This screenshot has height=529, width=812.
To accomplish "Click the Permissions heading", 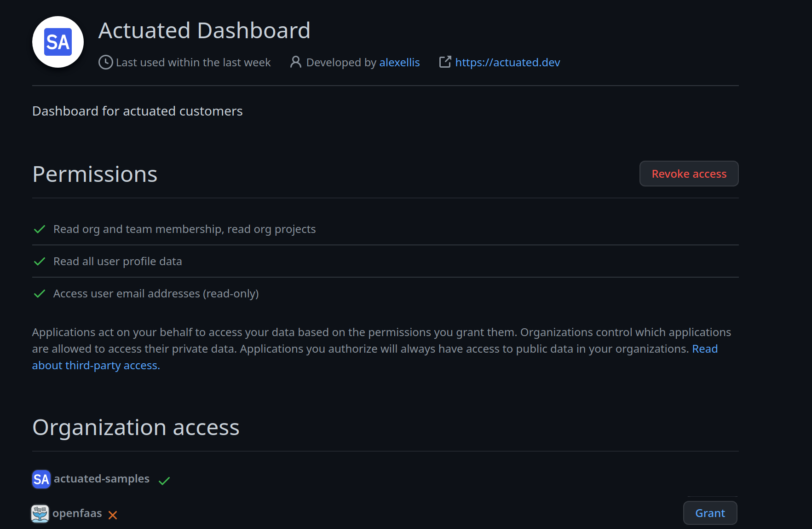I will click(95, 174).
